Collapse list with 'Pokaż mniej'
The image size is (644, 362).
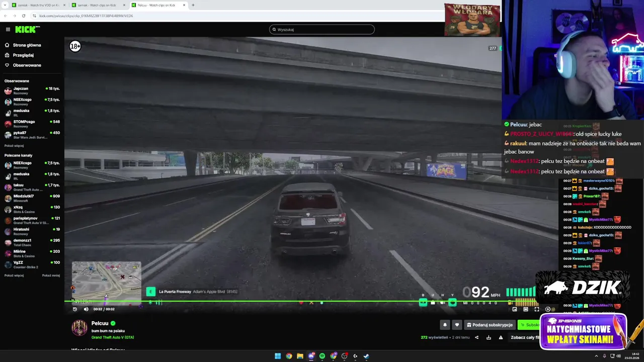(51, 276)
